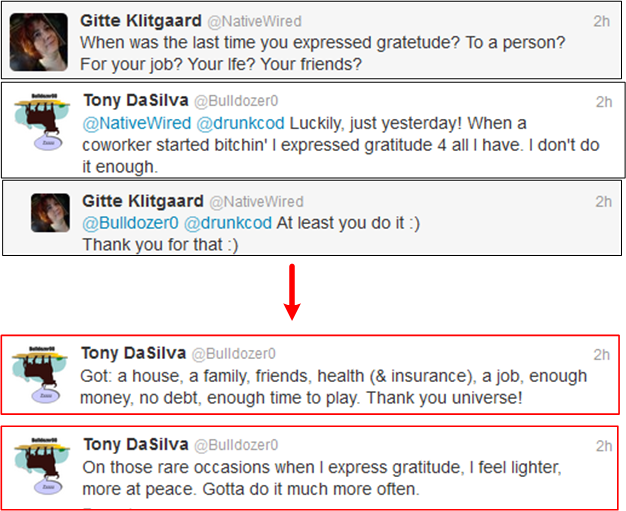The image size is (626, 511).
Task: Click Gitte's avatar on the "At least you do it" reply
Action: [50, 213]
